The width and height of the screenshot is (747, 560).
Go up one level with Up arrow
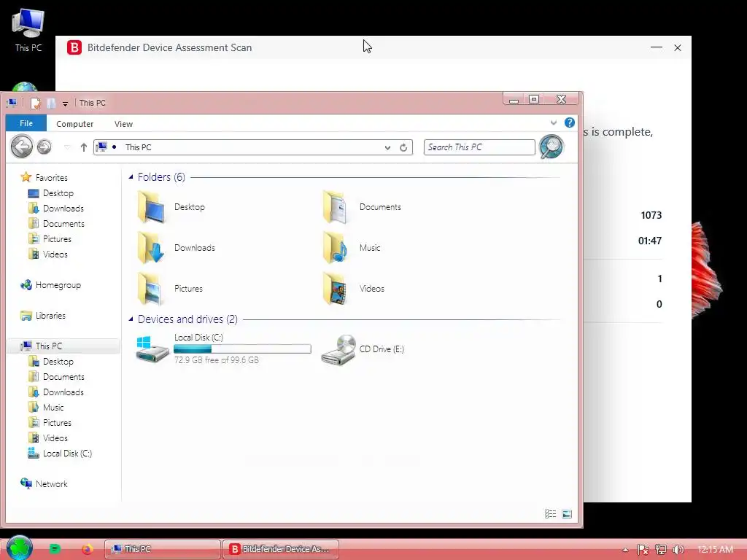click(x=84, y=147)
